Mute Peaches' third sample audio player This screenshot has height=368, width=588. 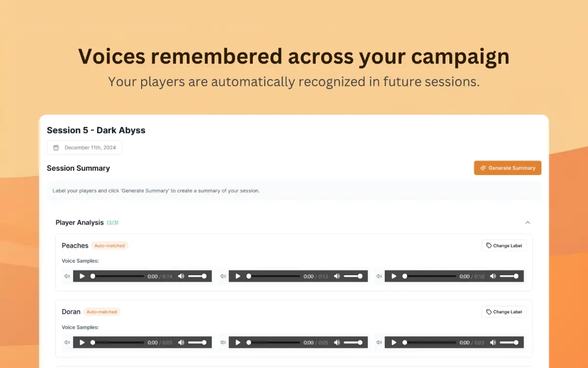(493, 276)
